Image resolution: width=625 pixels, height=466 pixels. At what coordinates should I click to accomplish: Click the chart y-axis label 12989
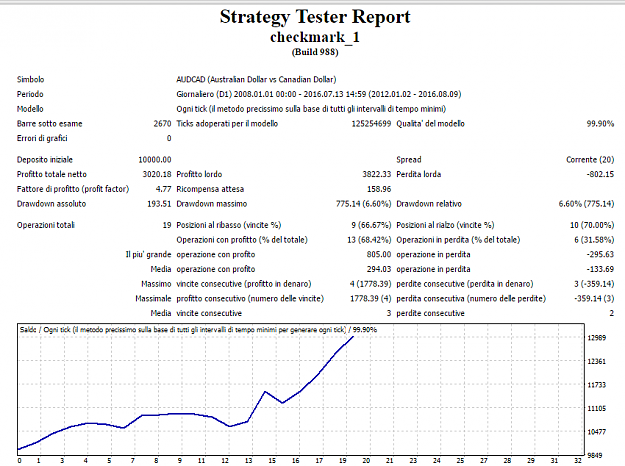click(x=597, y=338)
